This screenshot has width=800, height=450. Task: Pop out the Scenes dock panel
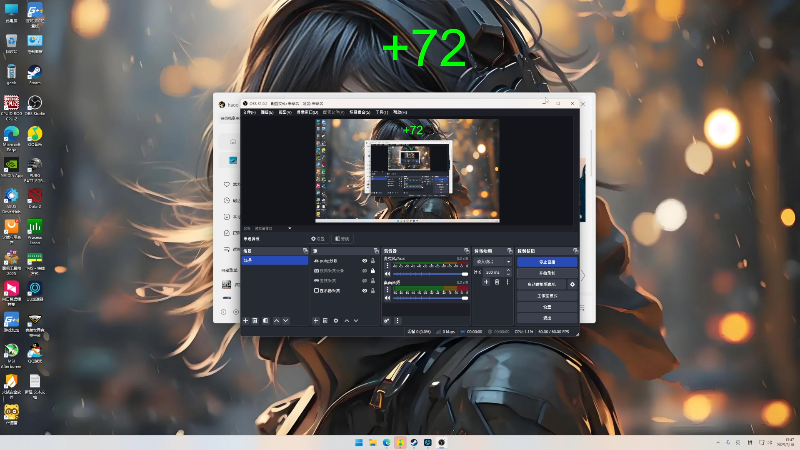pyautogui.click(x=305, y=251)
